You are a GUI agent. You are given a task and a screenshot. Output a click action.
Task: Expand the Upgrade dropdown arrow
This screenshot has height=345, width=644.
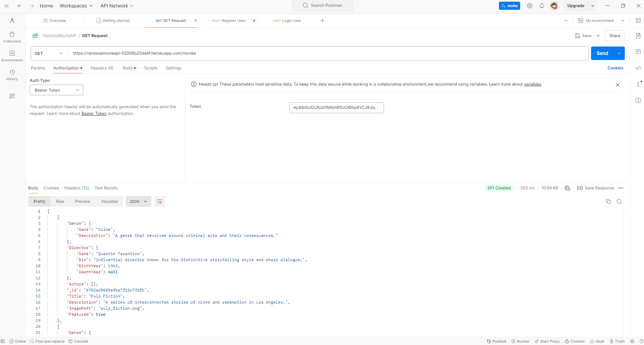click(593, 6)
